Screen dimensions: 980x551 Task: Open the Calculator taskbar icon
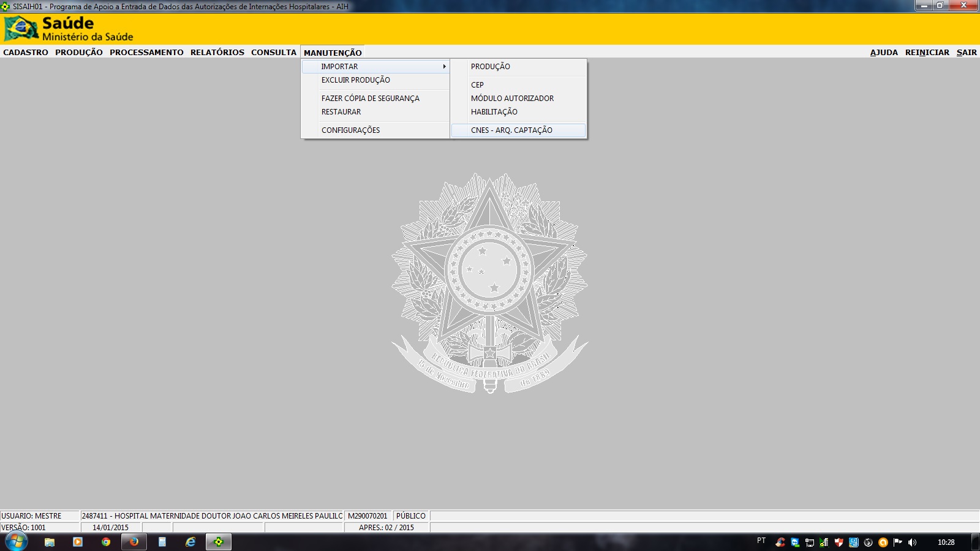(x=162, y=542)
